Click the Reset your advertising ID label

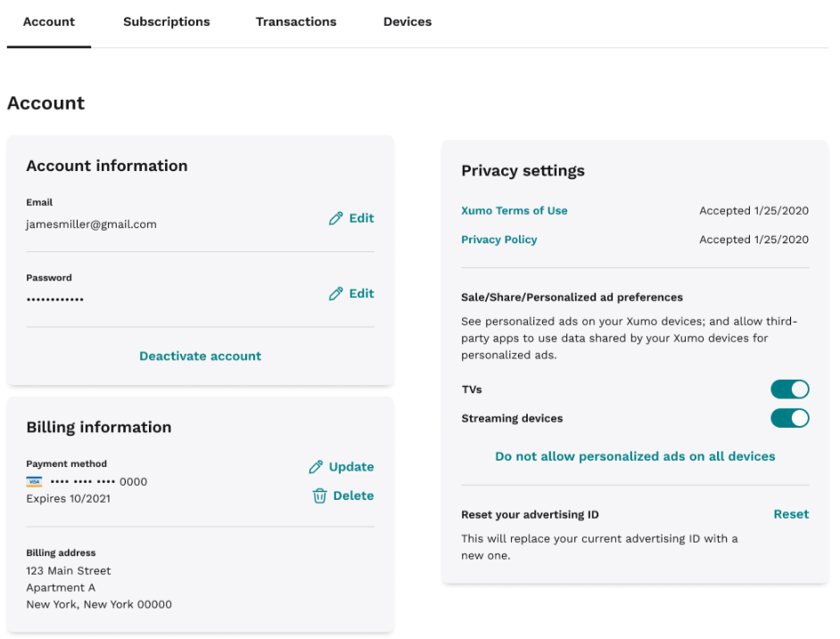[530, 515]
